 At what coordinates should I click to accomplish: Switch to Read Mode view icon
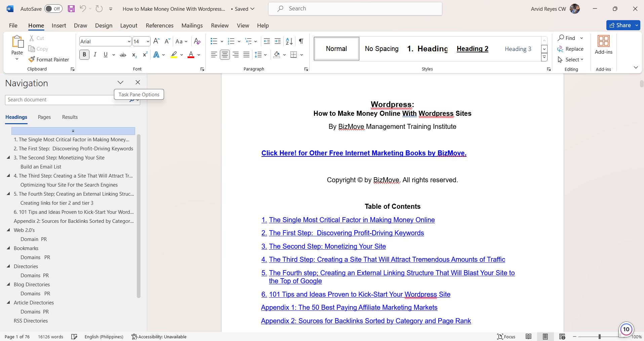coord(529,337)
